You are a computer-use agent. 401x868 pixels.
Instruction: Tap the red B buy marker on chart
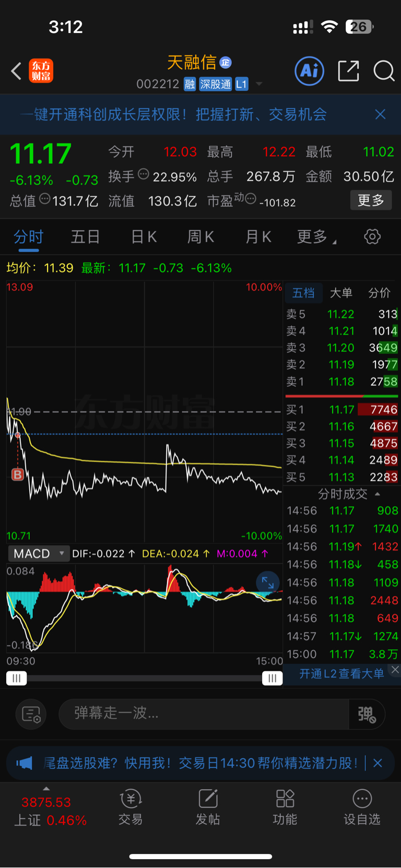pos(18,474)
